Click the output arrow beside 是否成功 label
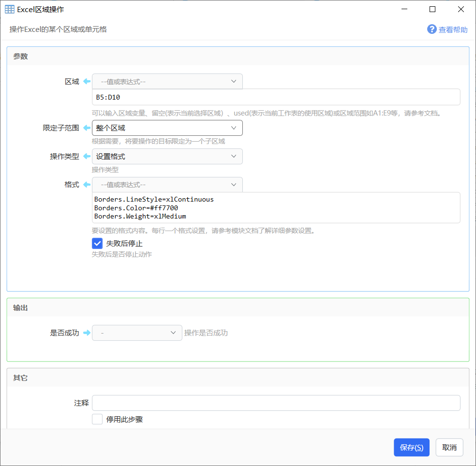The width and height of the screenshot is (476, 466). tap(87, 333)
